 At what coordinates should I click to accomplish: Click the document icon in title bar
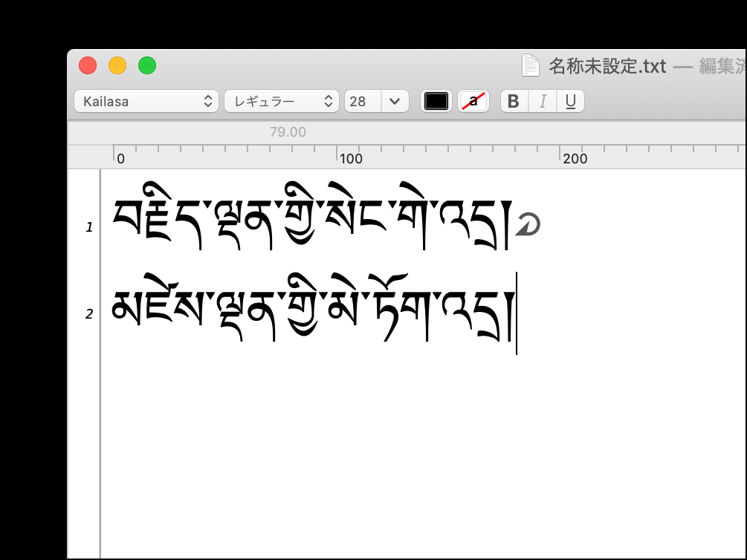coord(530,66)
